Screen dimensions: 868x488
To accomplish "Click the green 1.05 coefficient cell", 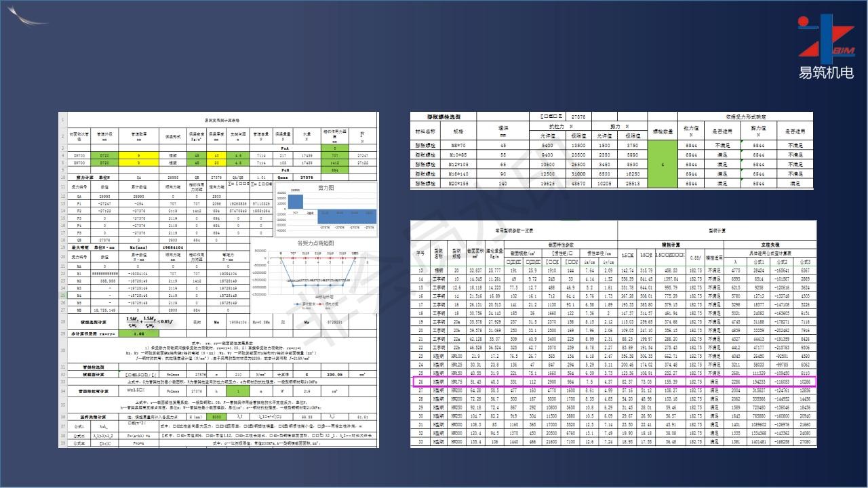I will point(139,333).
